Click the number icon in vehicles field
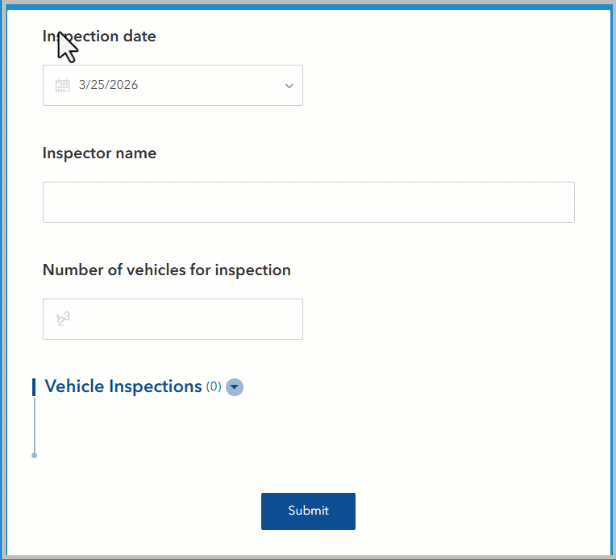 point(63,319)
